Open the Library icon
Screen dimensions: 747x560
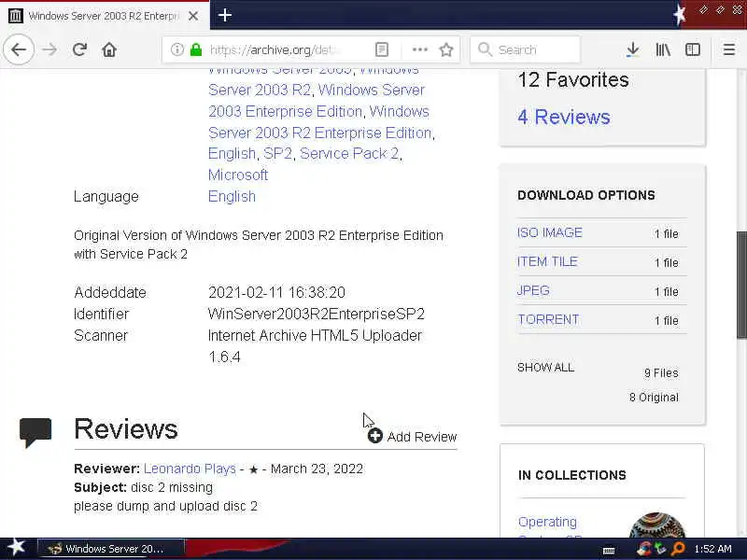pyautogui.click(x=663, y=49)
